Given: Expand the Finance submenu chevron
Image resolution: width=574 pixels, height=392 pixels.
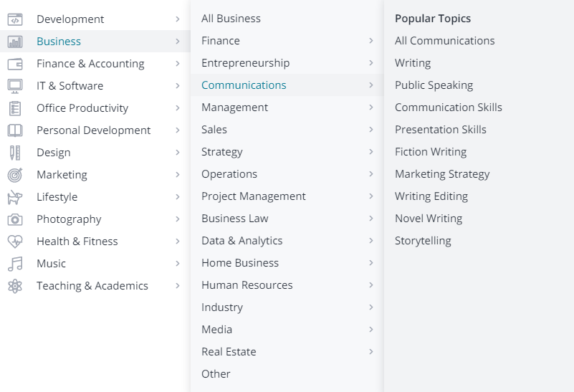Looking at the screenshot, I should (371, 41).
